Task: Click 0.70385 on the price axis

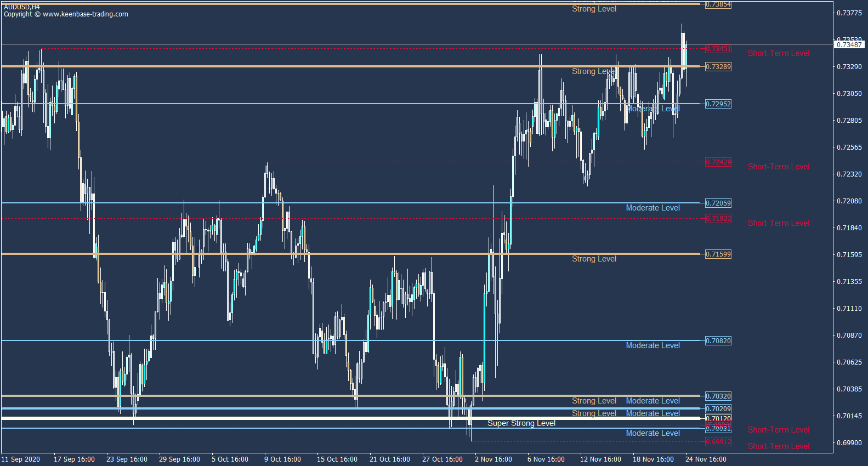Action: click(x=849, y=389)
